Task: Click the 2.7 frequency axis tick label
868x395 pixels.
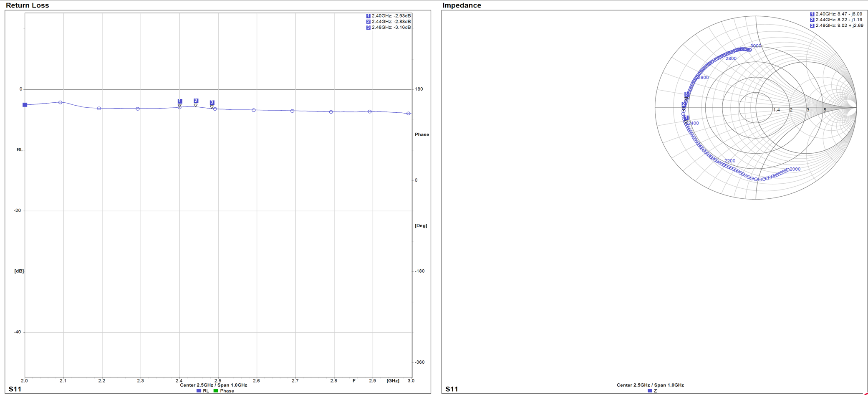Action: 295,381
